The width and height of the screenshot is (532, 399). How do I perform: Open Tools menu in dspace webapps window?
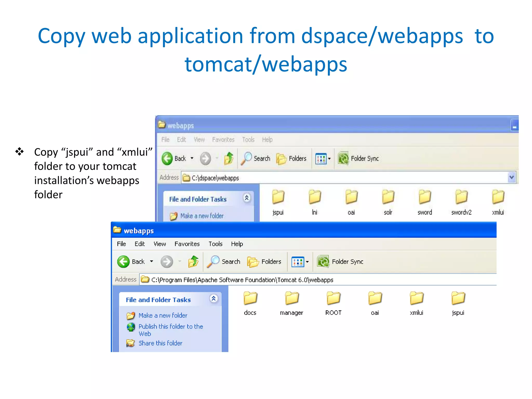coord(248,140)
